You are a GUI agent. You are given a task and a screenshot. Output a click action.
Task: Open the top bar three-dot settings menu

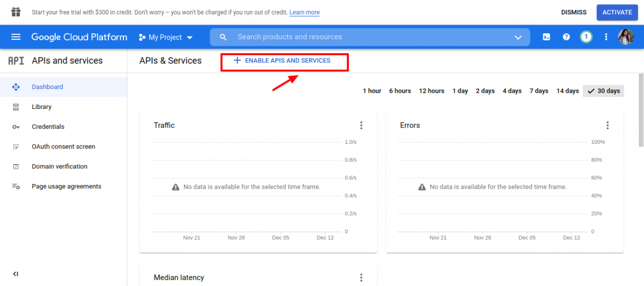point(606,37)
